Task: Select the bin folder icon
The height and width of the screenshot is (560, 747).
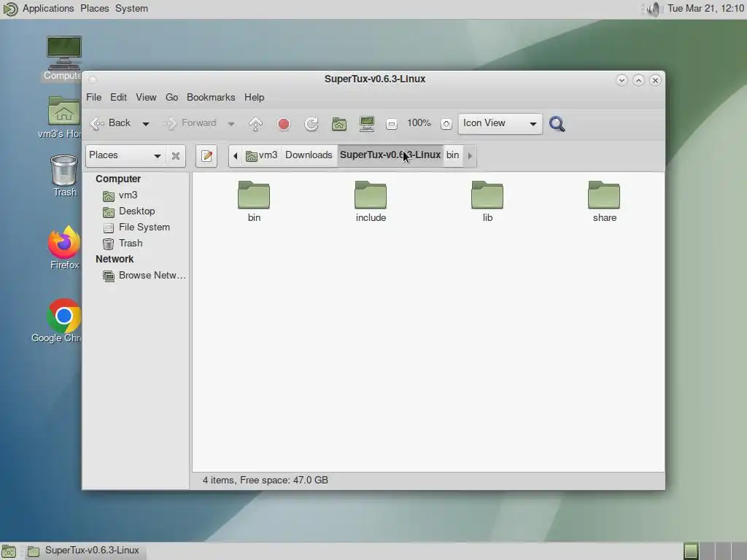Action: pos(254,194)
